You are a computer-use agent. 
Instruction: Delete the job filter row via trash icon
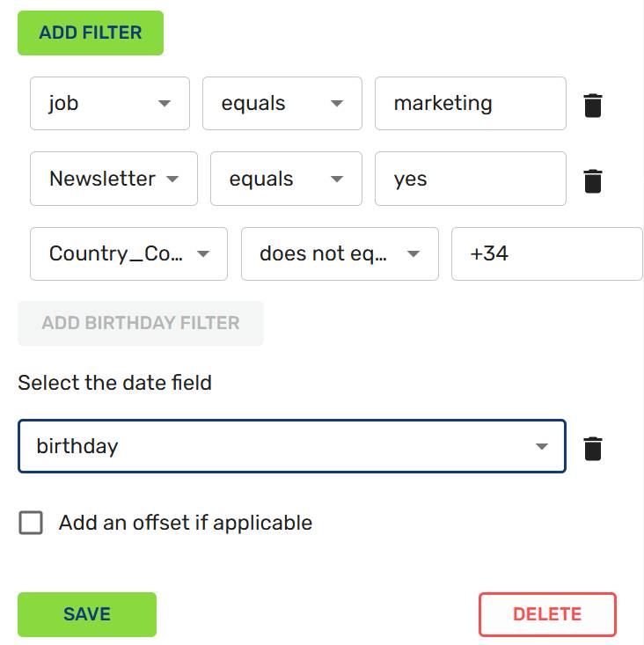[x=593, y=106]
